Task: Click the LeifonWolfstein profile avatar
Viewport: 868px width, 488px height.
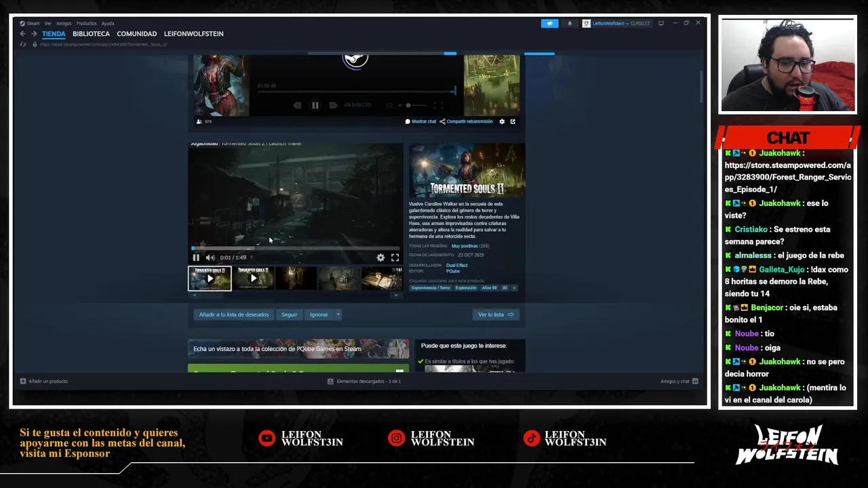Action: [x=587, y=24]
